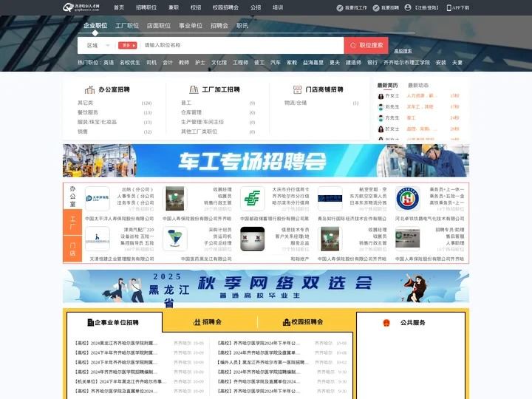532x399 pixels.
Task: Click the red 更多 expand button
Action: point(127,46)
